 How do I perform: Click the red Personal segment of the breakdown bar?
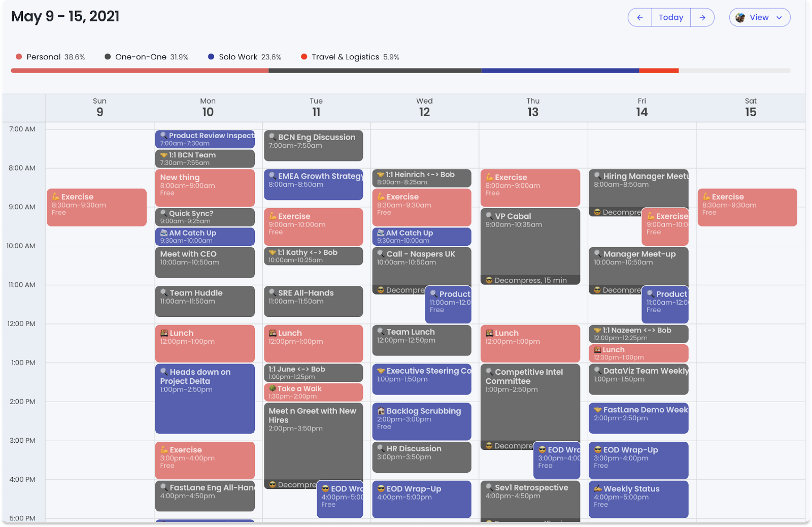[137, 71]
